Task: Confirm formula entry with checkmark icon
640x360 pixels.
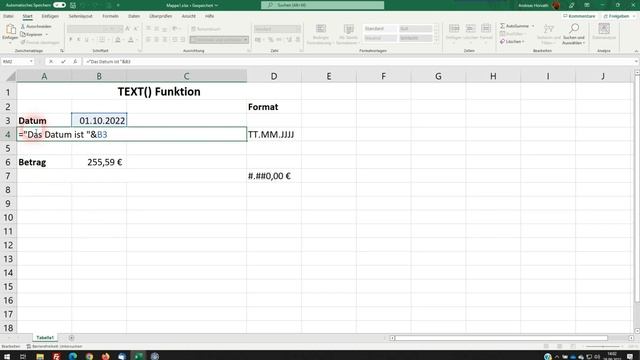Action: tap(63, 62)
